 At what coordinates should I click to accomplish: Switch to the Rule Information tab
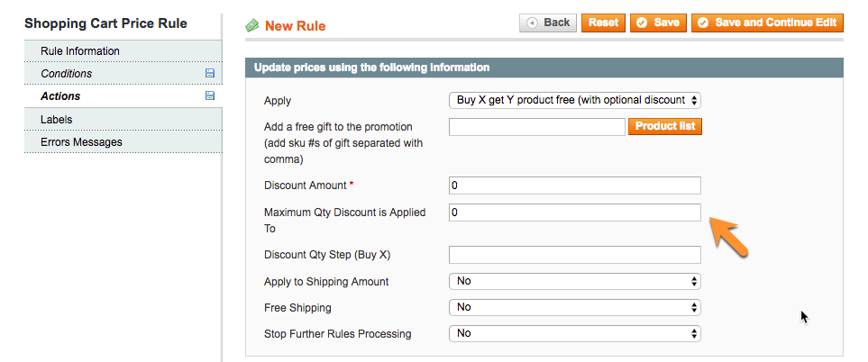[x=80, y=51]
